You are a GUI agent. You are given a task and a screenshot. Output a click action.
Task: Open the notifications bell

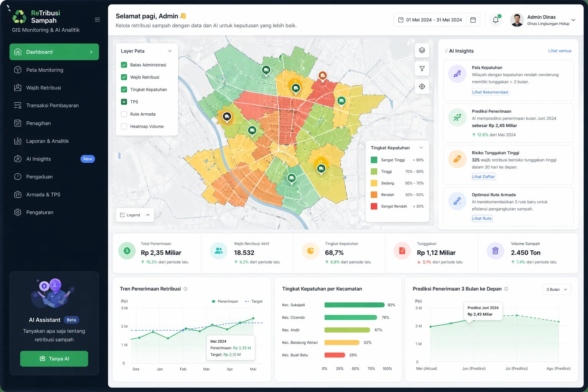[x=495, y=20]
